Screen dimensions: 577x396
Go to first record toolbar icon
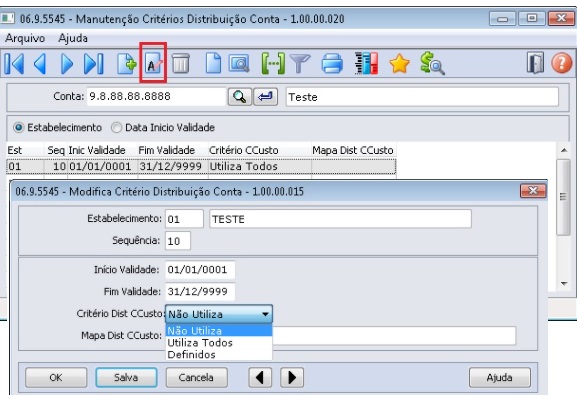[x=15, y=64]
